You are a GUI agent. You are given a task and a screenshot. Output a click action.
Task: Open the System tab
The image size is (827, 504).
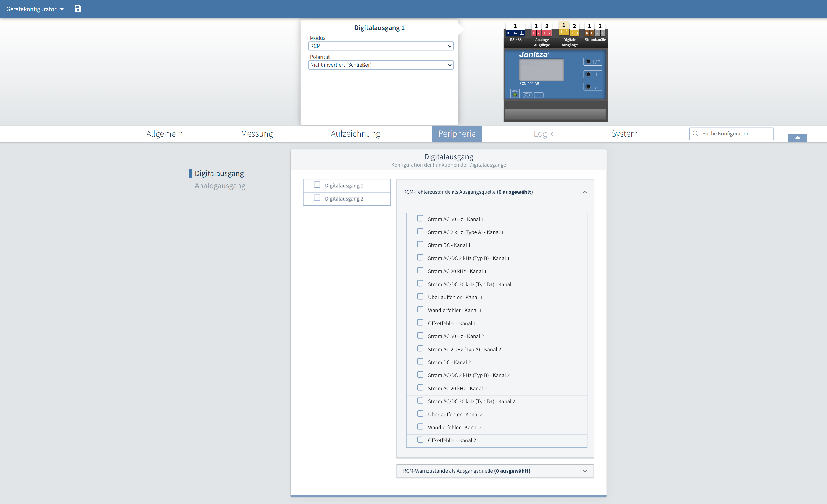(624, 133)
